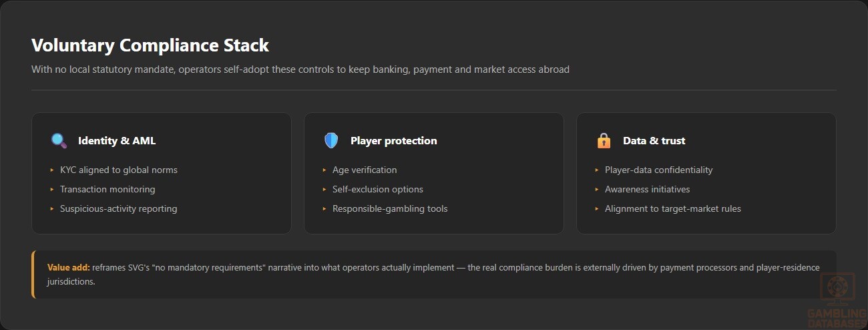Click the Gambling Databases watermark logo

click(x=837, y=299)
